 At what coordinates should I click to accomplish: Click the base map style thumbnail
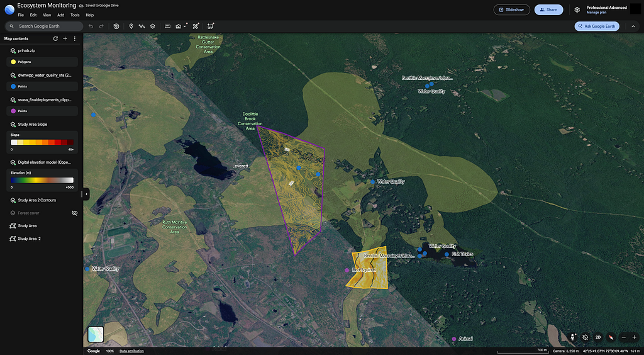[96, 334]
